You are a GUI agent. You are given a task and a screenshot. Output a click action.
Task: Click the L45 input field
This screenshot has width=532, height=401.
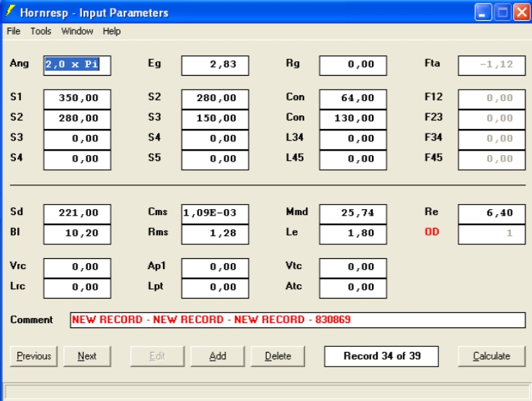(x=353, y=160)
